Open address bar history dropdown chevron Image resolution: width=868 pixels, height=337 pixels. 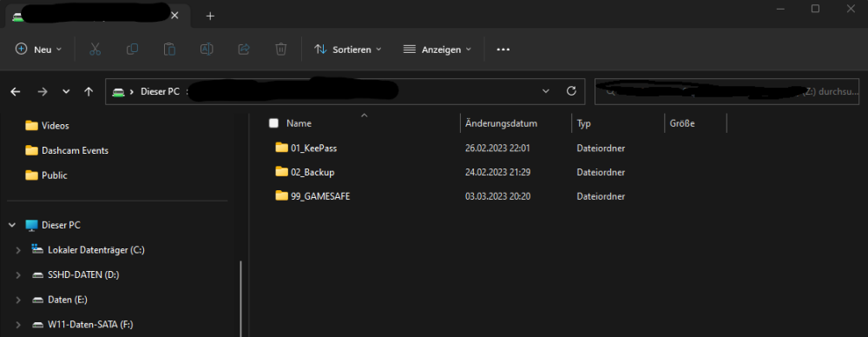tap(546, 91)
